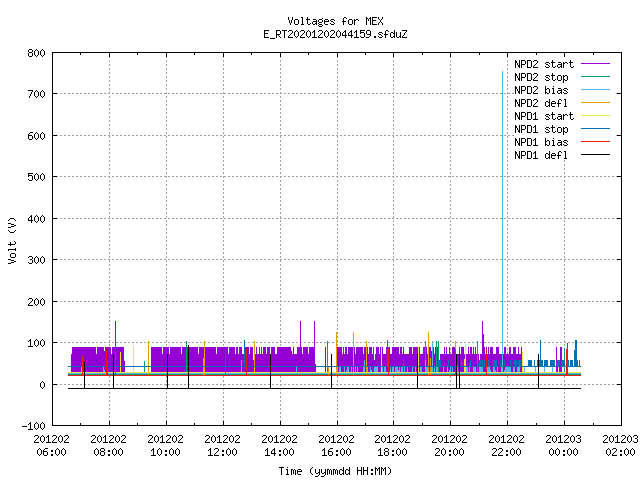Click the chart title Voltages for MEX
The height and width of the screenshot is (480, 640).
(x=336, y=21)
